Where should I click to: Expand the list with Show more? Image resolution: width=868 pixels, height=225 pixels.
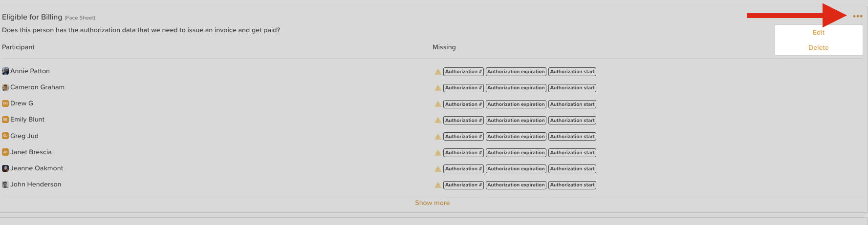(x=432, y=203)
